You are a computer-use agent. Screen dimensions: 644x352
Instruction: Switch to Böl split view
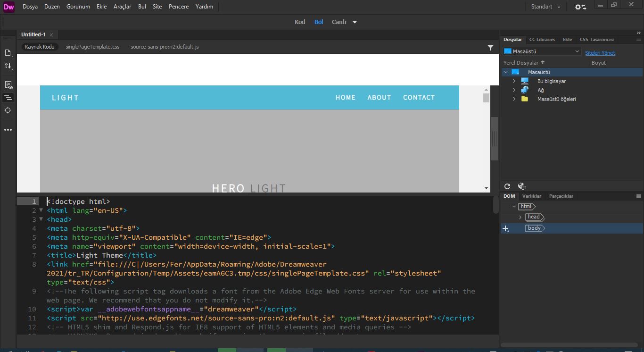click(x=319, y=22)
